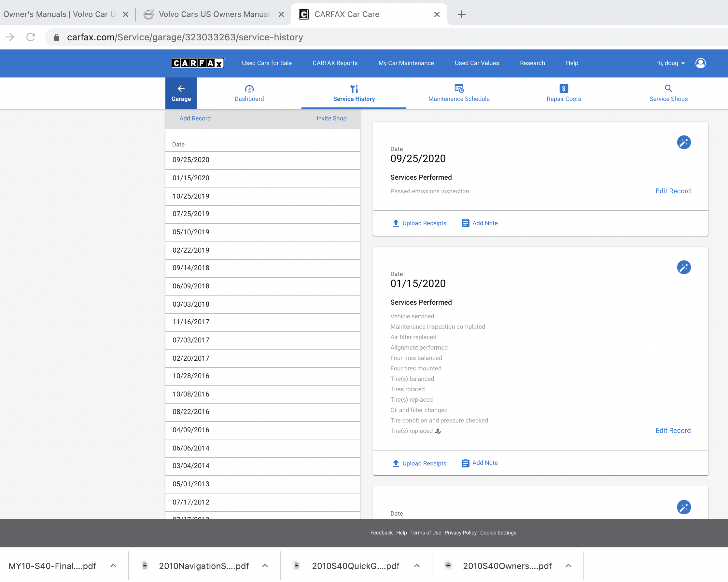Expand 2010NavigationS pdf download options
Screen dimensions: 728x582
tap(265, 566)
